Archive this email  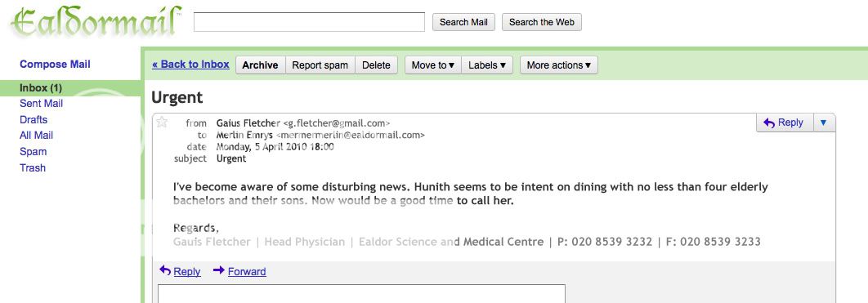point(260,65)
